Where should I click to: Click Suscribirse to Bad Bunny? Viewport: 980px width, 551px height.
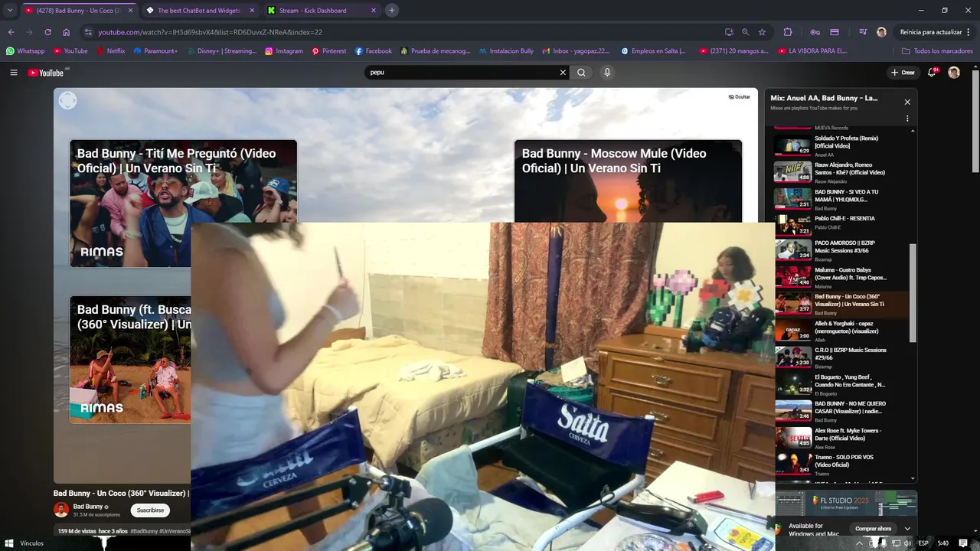[150, 510]
